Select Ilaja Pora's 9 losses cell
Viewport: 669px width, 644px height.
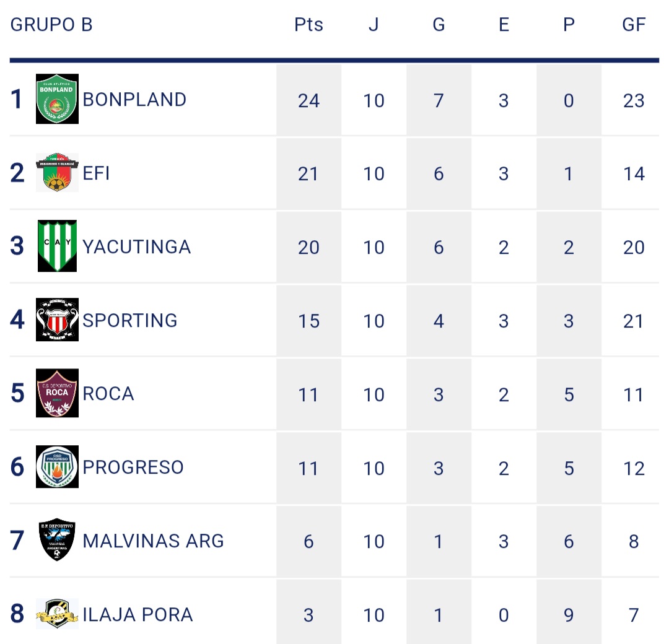tap(569, 615)
